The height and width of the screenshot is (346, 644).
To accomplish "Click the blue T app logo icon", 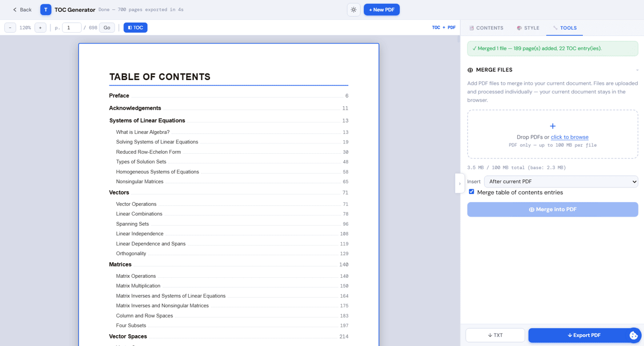I will [46, 10].
